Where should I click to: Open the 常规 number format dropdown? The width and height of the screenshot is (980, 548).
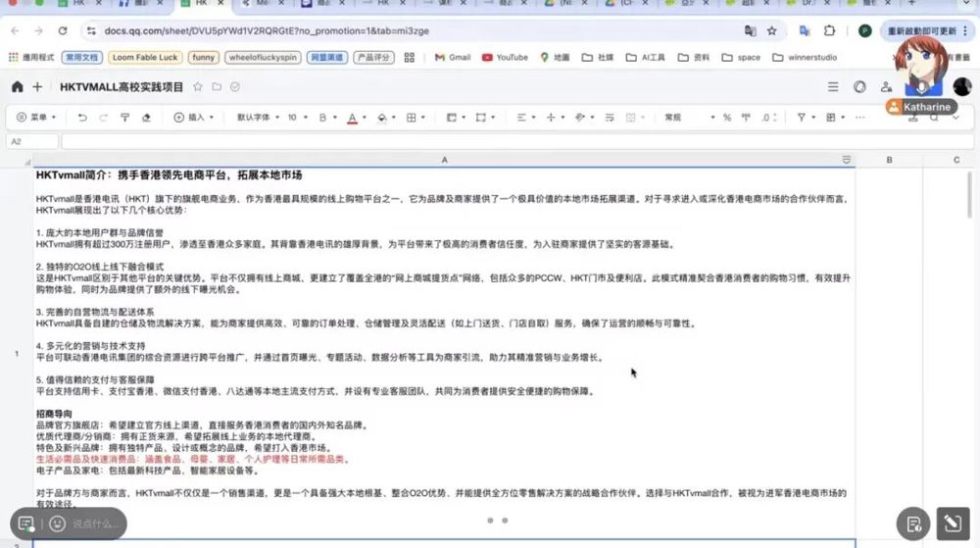pos(689,118)
